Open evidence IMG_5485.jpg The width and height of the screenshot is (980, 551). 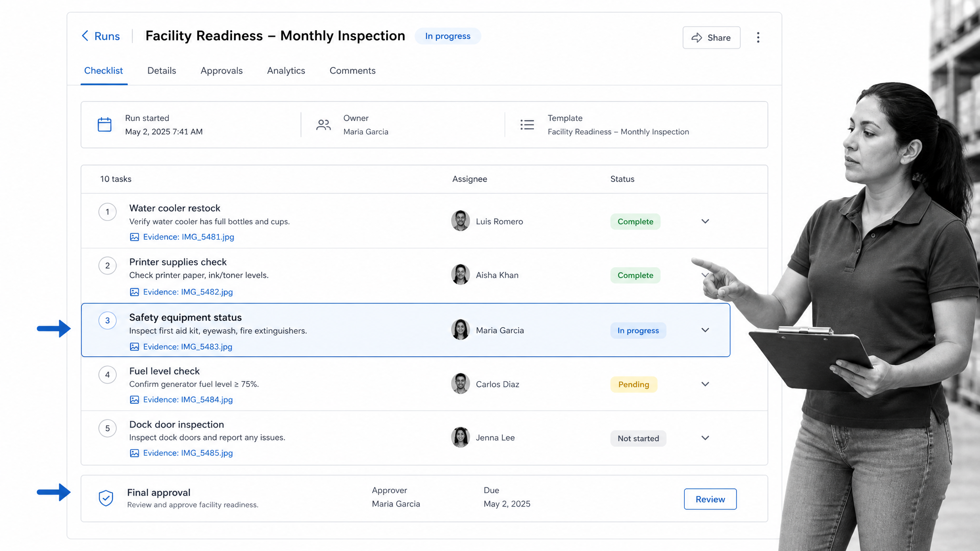point(188,453)
